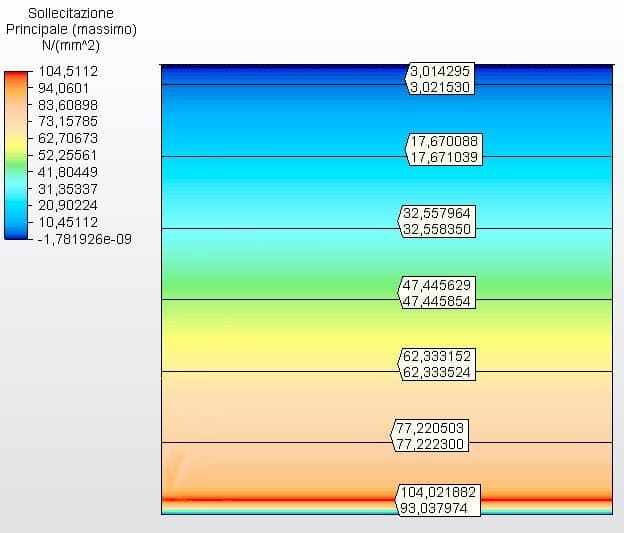Select legend value 31,35337
624x533 pixels.
pos(68,189)
